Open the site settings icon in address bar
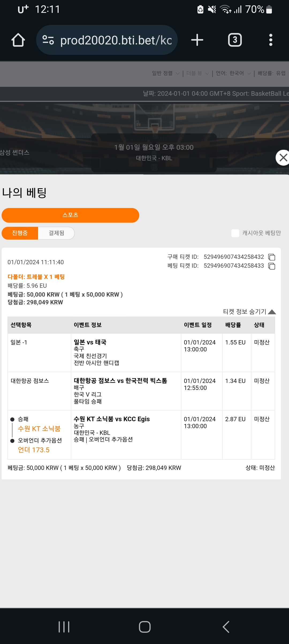 pyautogui.click(x=48, y=40)
